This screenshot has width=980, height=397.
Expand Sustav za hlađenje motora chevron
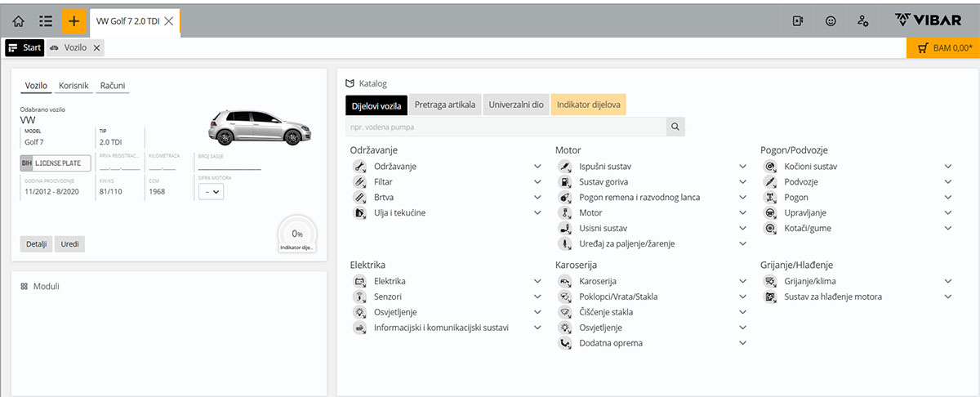point(948,297)
